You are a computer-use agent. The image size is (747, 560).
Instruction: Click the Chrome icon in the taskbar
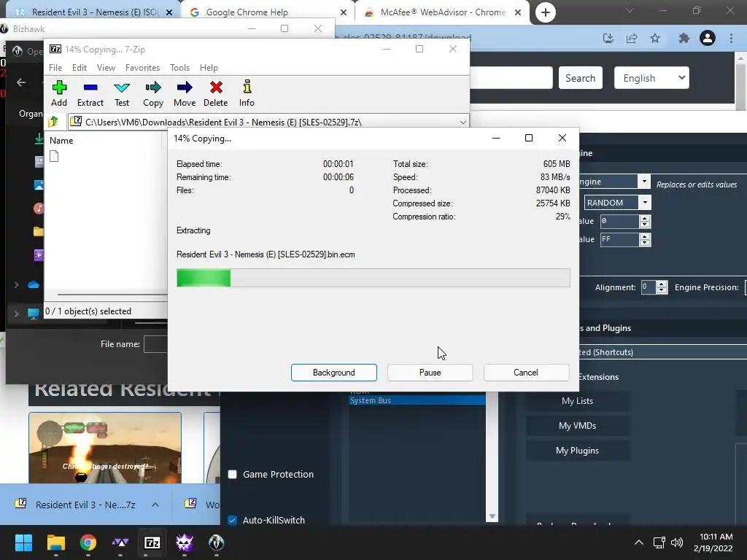tap(88, 542)
